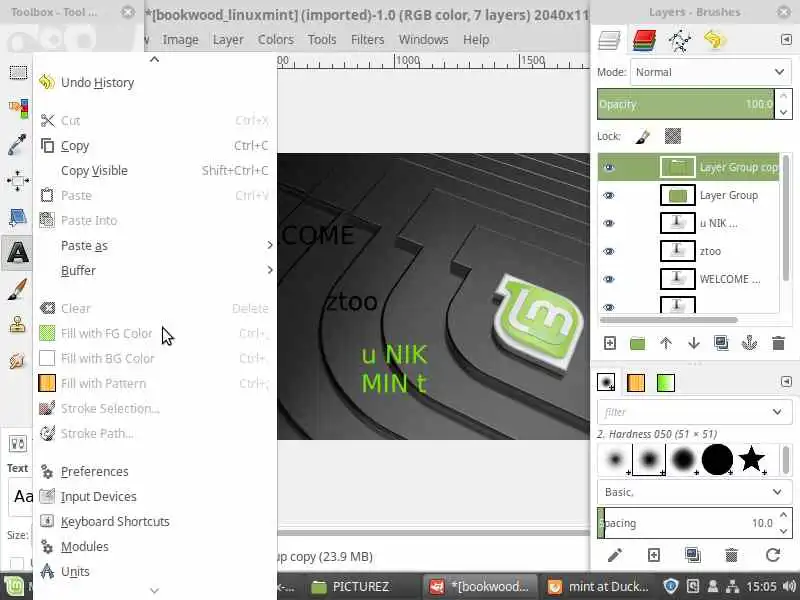Increase brush spacing with up arrow
The image size is (800, 600).
click(783, 515)
